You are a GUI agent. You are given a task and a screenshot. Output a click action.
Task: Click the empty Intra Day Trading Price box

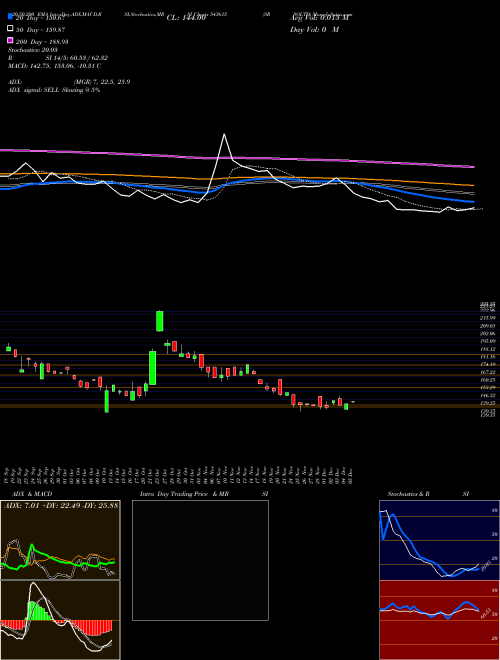click(200, 560)
